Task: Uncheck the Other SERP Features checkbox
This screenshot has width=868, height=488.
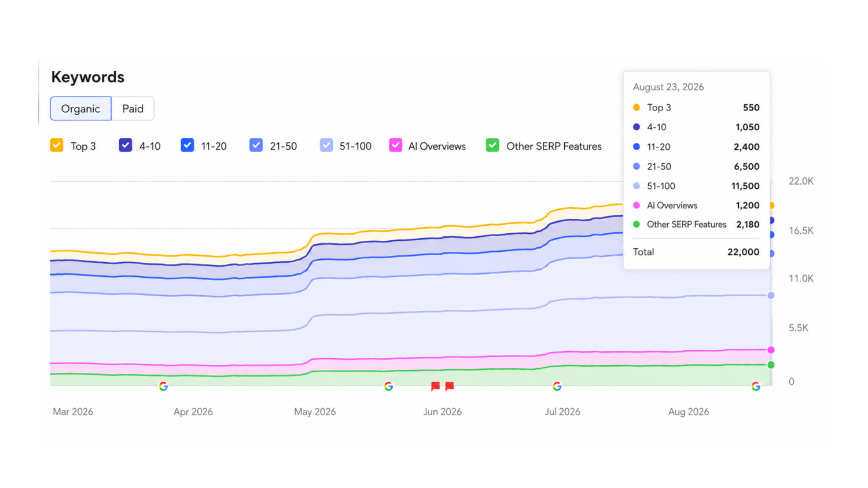Action: [x=492, y=145]
